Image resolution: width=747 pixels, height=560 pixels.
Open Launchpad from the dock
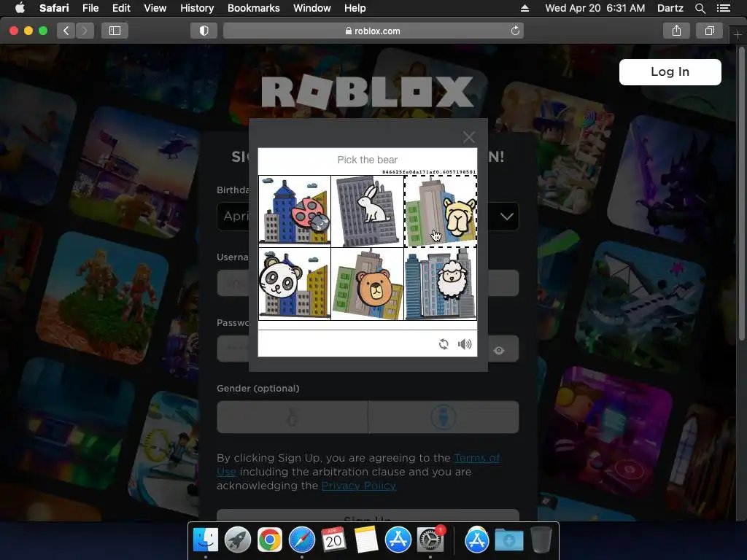[238, 540]
